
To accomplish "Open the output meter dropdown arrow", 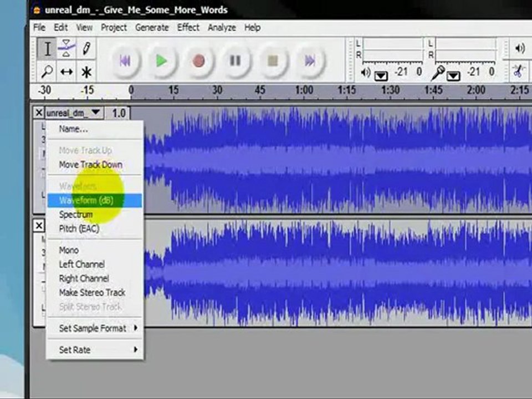I will pyautogui.click(x=381, y=76).
